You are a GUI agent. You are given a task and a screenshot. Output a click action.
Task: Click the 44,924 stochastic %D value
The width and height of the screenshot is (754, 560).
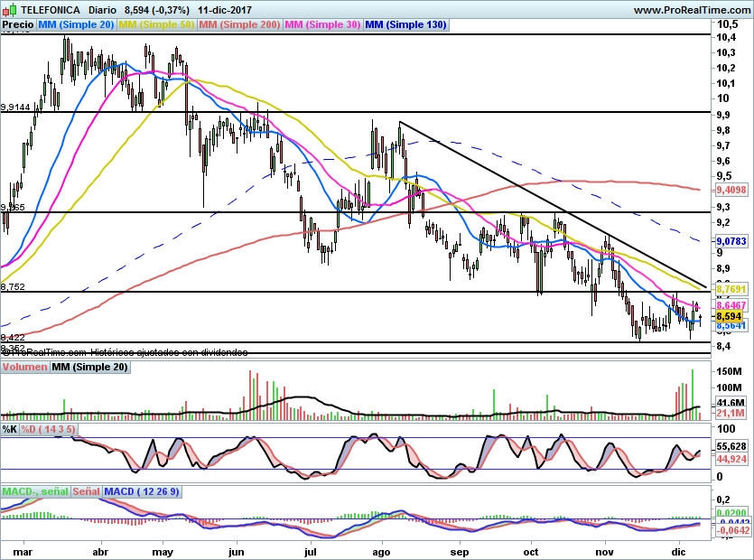pyautogui.click(x=731, y=459)
